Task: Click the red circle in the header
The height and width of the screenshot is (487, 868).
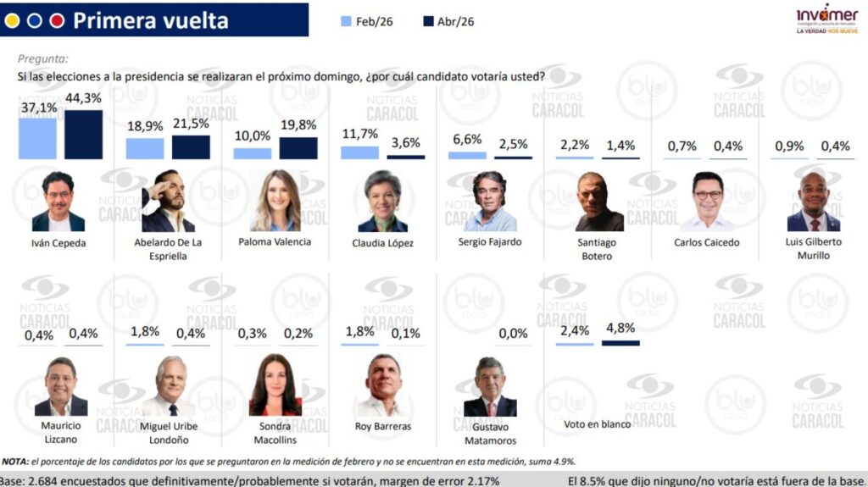Action: [x=57, y=20]
